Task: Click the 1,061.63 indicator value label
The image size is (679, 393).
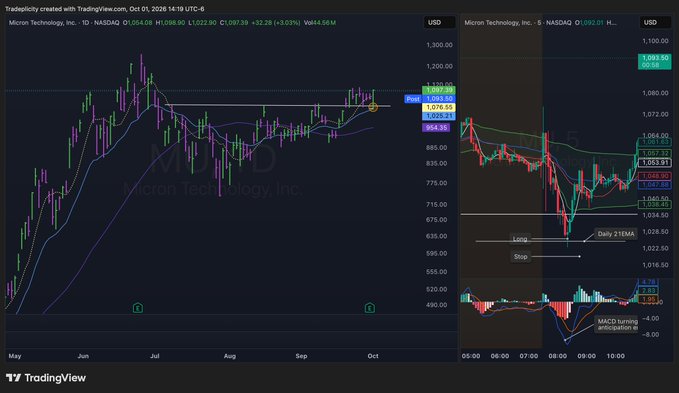Action: click(654, 142)
